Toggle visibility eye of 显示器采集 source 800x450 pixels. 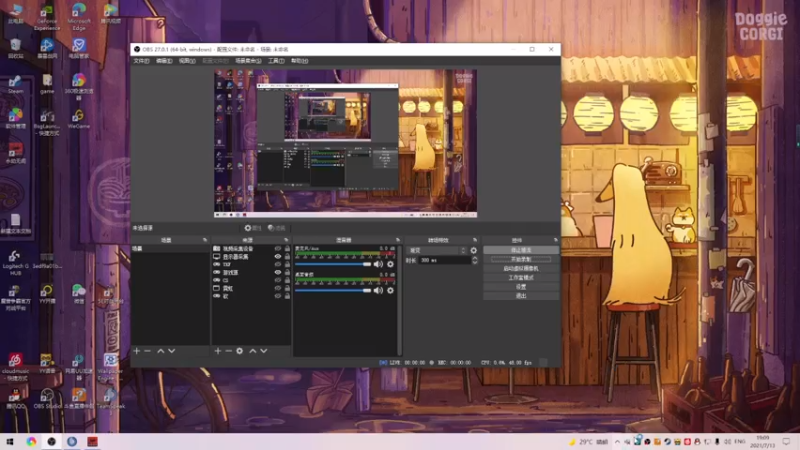tap(278, 257)
